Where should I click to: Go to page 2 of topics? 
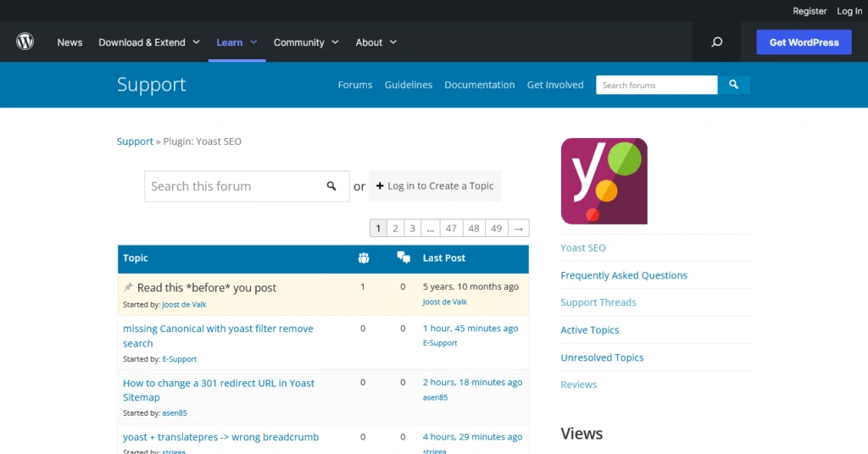click(x=395, y=228)
